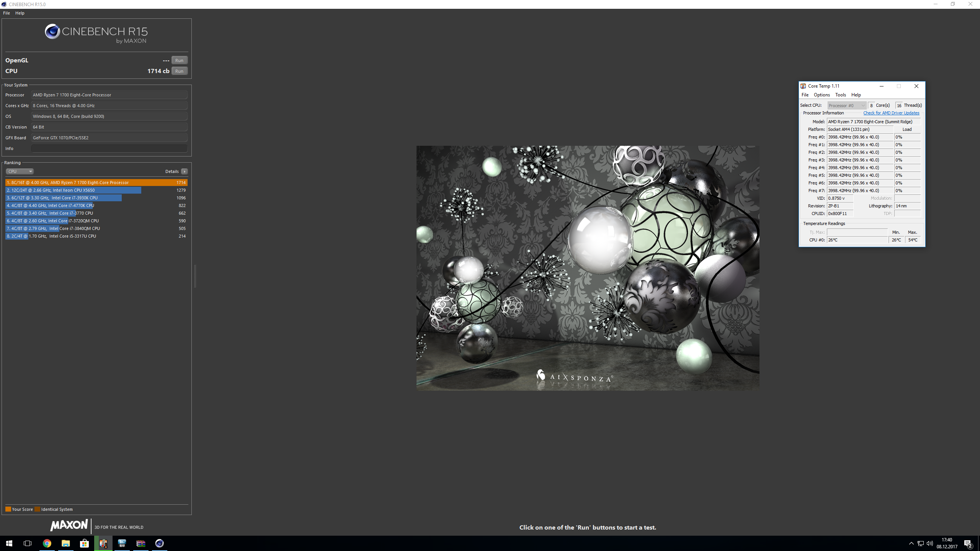
Task: Click the volume speaker tray icon
Action: [x=930, y=543]
